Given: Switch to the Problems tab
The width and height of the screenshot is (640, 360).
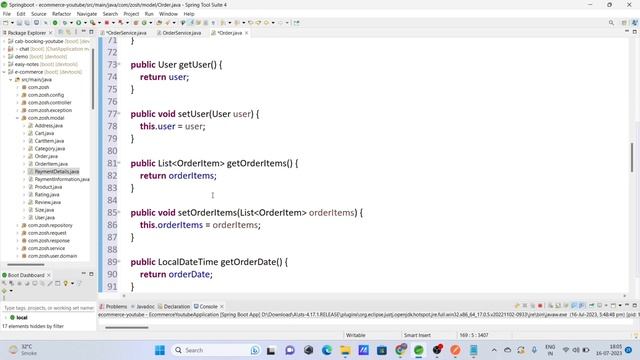Looking at the screenshot, I should click(113, 306).
